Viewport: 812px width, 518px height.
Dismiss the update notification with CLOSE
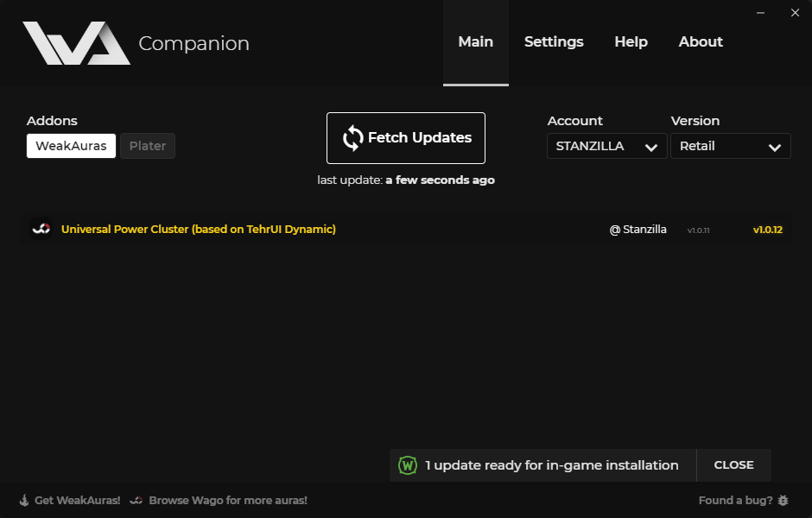click(x=733, y=465)
